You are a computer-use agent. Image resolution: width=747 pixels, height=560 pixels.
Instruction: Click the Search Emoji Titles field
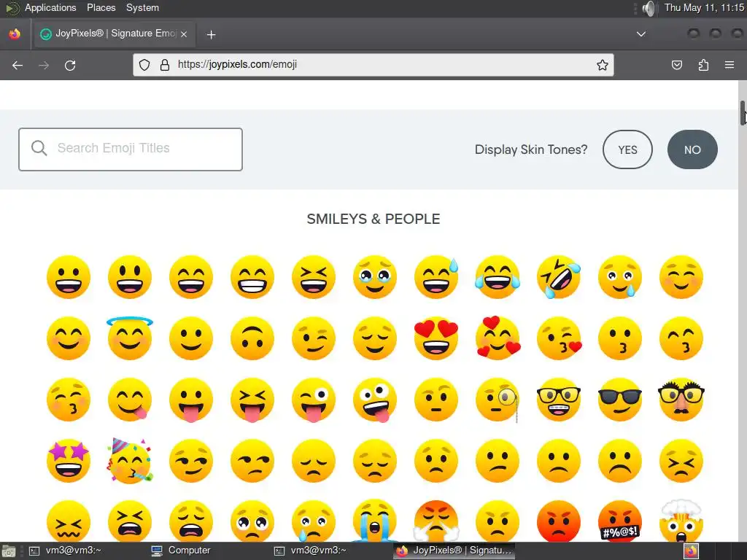(131, 149)
